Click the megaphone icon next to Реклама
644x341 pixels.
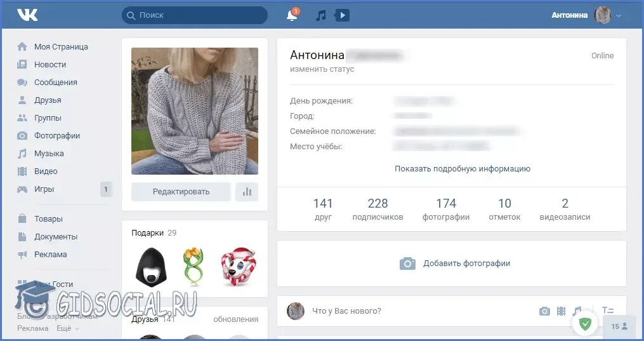click(22, 254)
